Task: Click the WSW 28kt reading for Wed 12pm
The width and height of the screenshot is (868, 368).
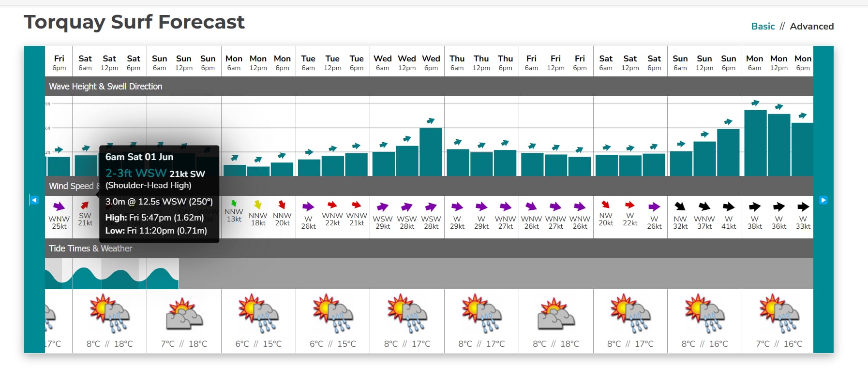Action: (407, 222)
